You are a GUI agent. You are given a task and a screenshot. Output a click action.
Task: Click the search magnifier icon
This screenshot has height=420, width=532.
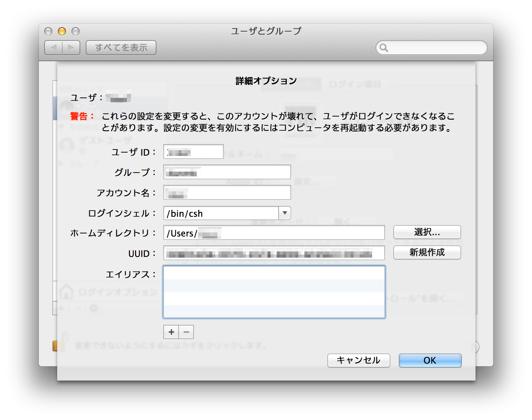pyautogui.click(x=384, y=48)
